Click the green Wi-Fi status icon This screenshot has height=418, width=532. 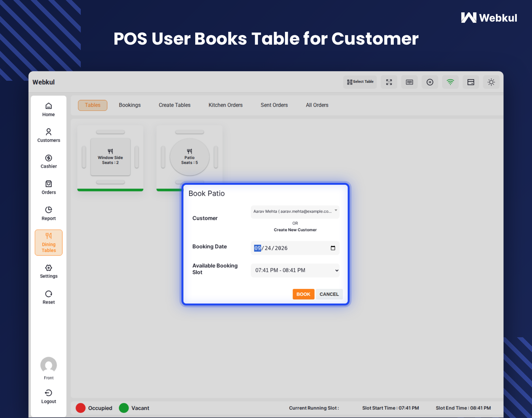pos(450,82)
